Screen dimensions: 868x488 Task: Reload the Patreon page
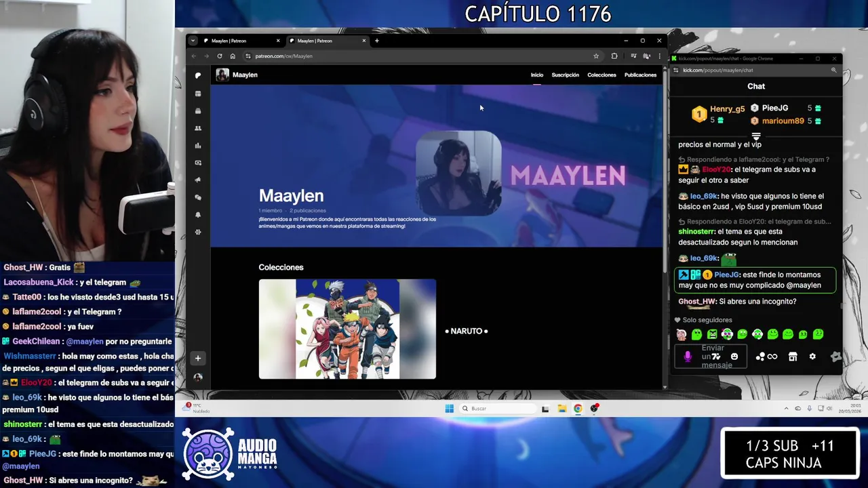coord(219,56)
